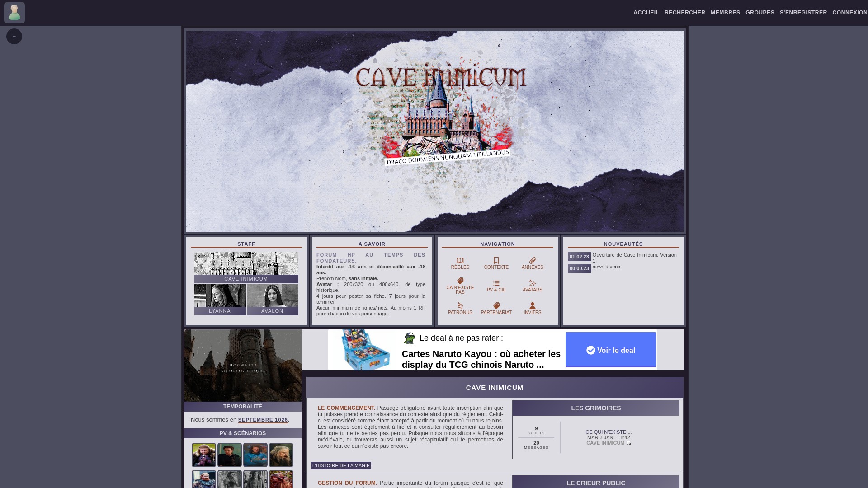The image size is (868, 488).
Task: Click the PV & Cie list icon
Action: point(496,283)
